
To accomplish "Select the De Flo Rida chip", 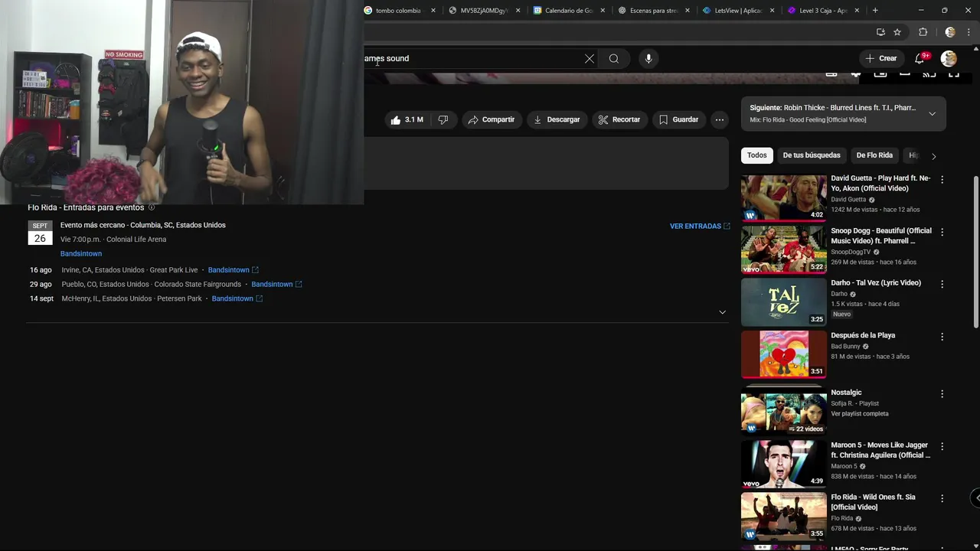I will tap(874, 155).
